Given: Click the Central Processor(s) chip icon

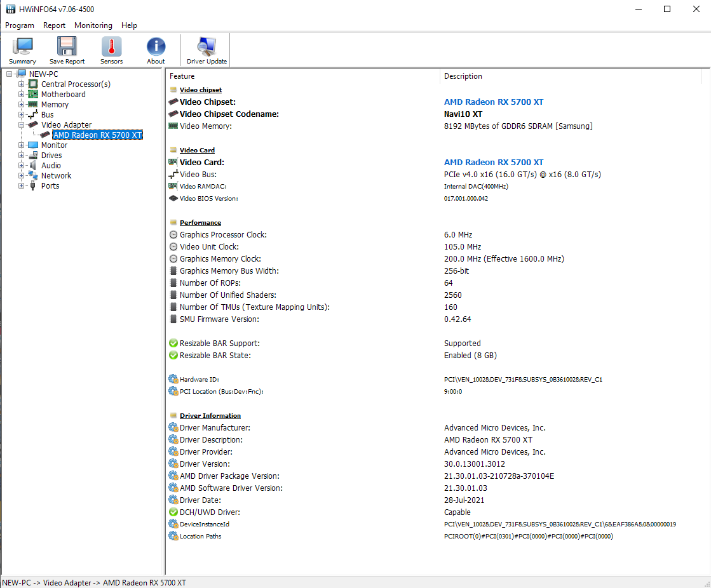Looking at the screenshot, I should [33, 84].
